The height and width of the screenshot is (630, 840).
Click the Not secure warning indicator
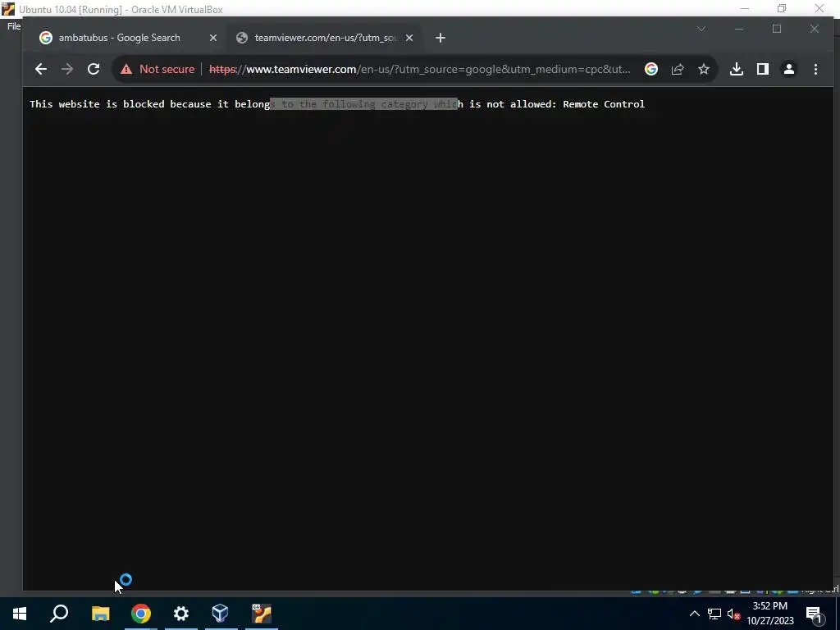point(157,69)
